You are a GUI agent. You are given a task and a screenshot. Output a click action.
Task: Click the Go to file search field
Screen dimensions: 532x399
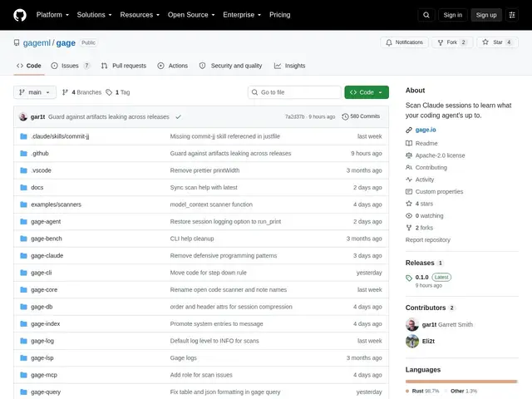pyautogui.click(x=294, y=92)
